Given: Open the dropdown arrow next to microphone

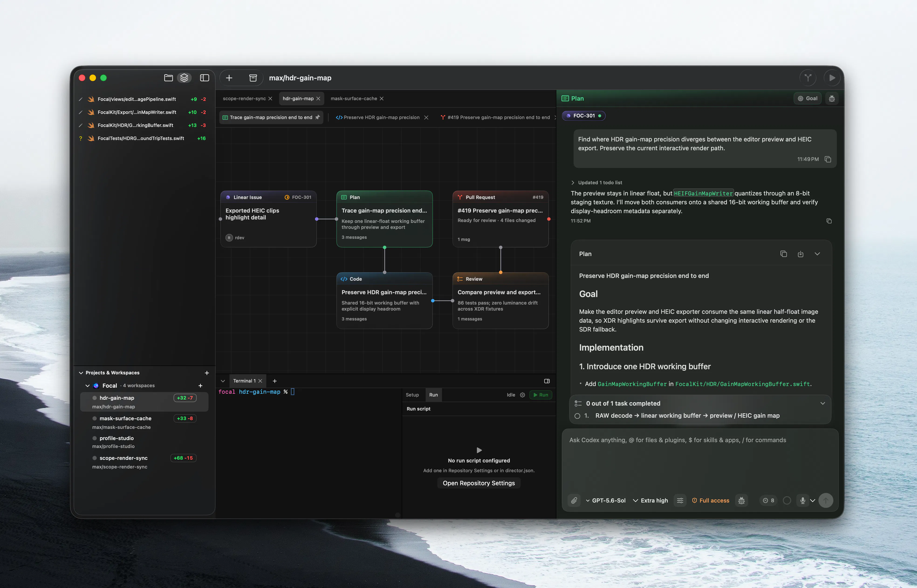Looking at the screenshot, I should (x=812, y=501).
